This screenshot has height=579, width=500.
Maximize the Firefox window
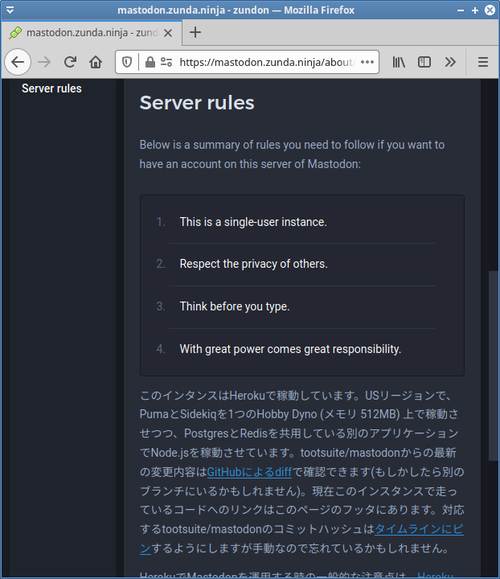point(475,10)
